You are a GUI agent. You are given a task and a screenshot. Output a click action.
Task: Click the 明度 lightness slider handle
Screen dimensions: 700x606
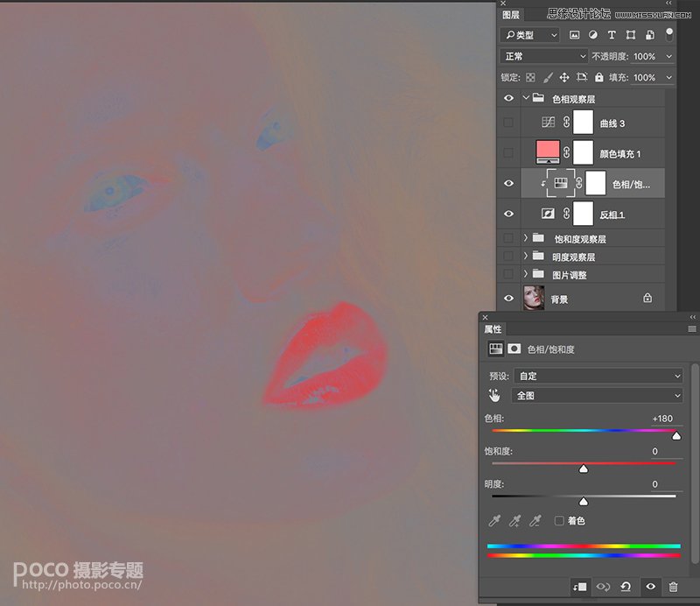(x=584, y=502)
